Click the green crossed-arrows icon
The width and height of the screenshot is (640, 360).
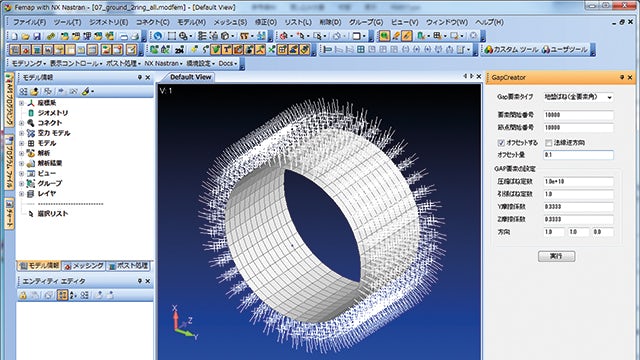tap(271, 50)
